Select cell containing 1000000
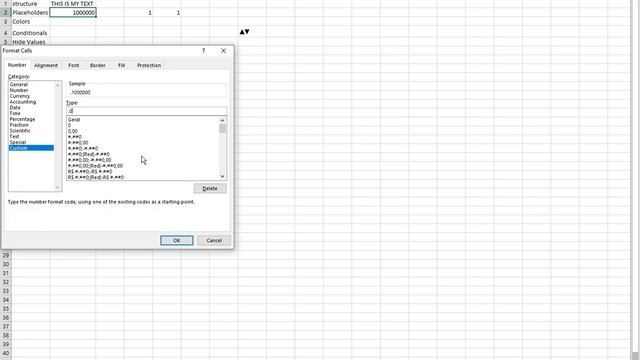640x360 pixels. [73, 13]
